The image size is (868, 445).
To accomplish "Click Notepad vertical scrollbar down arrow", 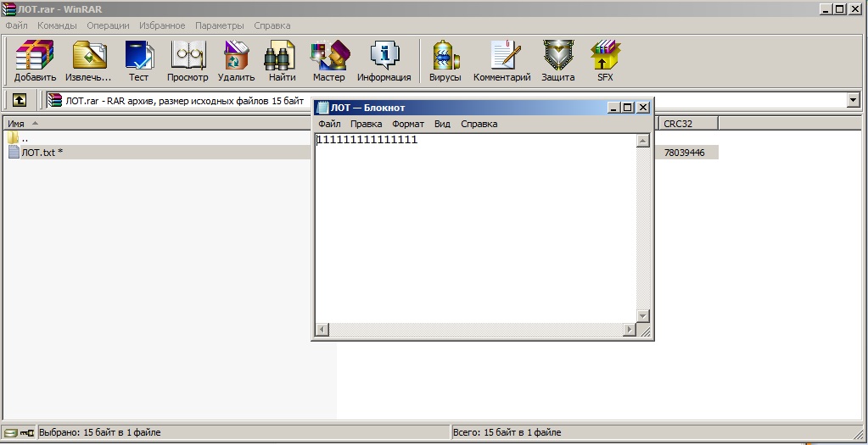I will [642, 316].
